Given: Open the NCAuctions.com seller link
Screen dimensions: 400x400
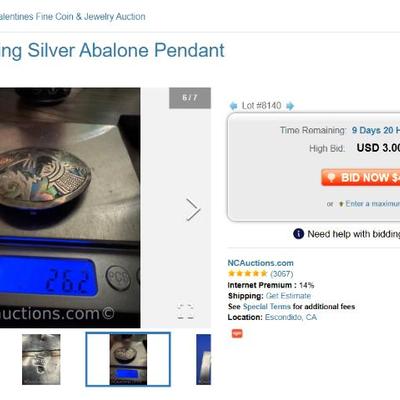Looking at the screenshot, I should [x=260, y=263].
